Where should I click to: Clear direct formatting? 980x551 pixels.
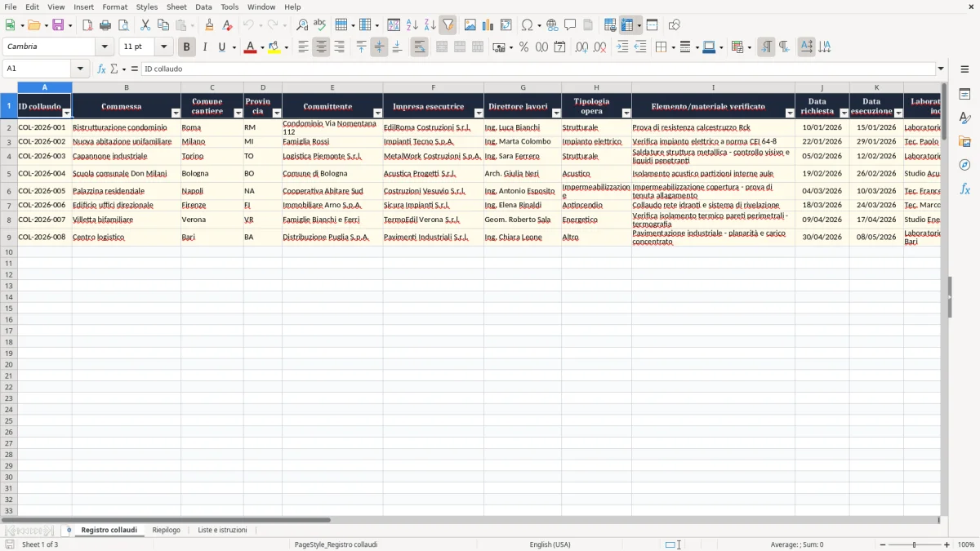tap(227, 25)
